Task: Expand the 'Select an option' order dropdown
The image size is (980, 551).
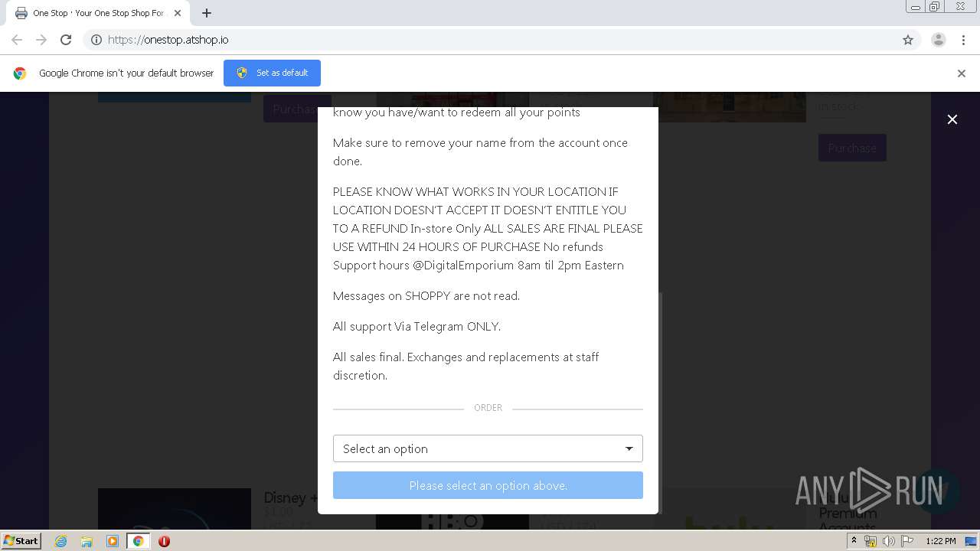Action: pyautogui.click(x=488, y=448)
